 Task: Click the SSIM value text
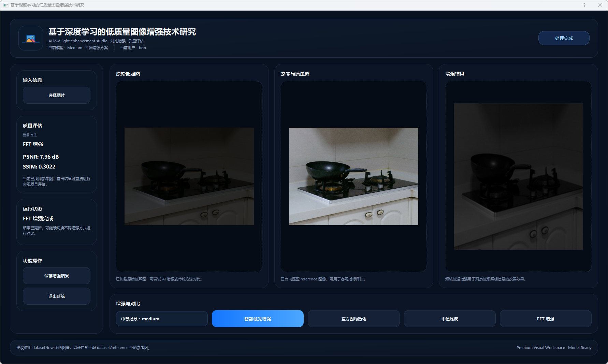(39, 167)
